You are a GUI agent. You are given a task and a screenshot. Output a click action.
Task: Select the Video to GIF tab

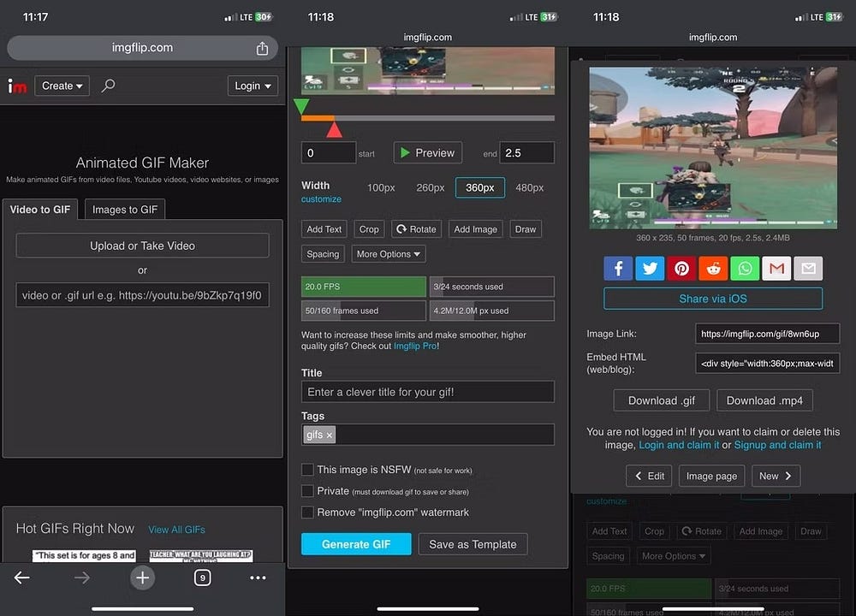pyautogui.click(x=40, y=210)
